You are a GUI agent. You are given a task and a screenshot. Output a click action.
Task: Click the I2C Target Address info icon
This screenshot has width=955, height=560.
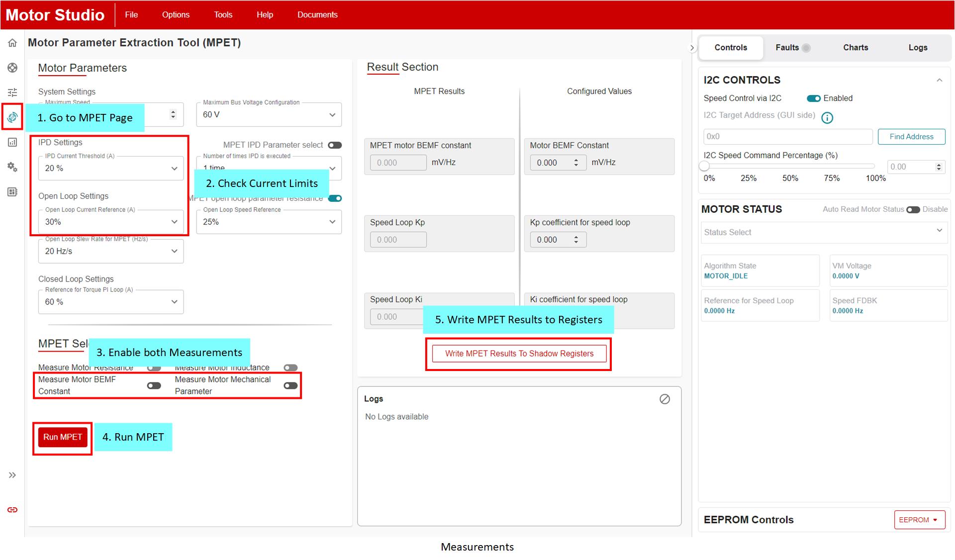tap(827, 118)
